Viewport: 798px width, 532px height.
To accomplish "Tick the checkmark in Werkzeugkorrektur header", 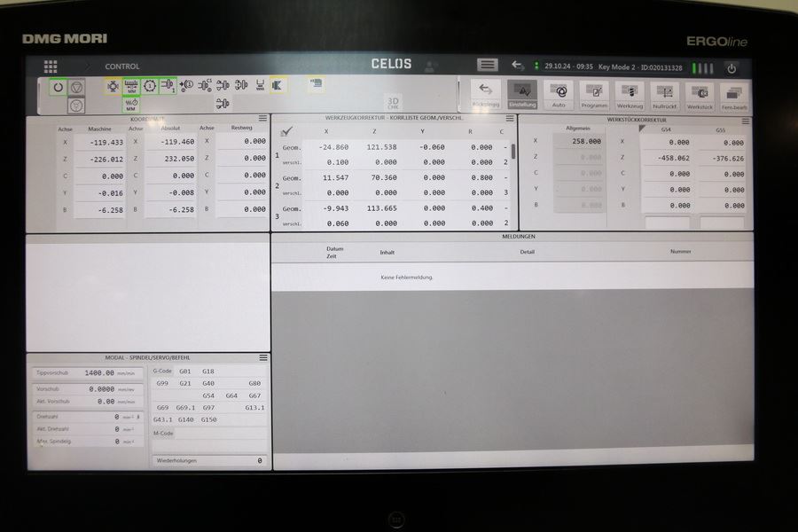I will 286,130.
